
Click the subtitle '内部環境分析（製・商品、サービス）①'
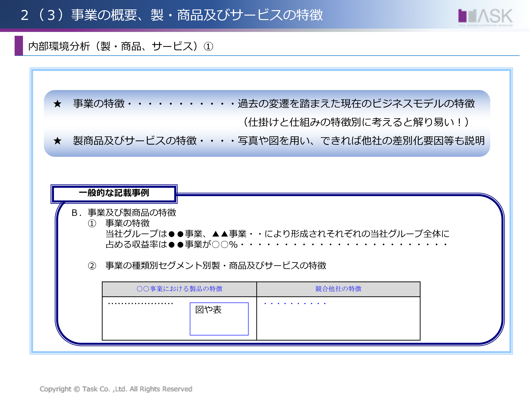120,46
